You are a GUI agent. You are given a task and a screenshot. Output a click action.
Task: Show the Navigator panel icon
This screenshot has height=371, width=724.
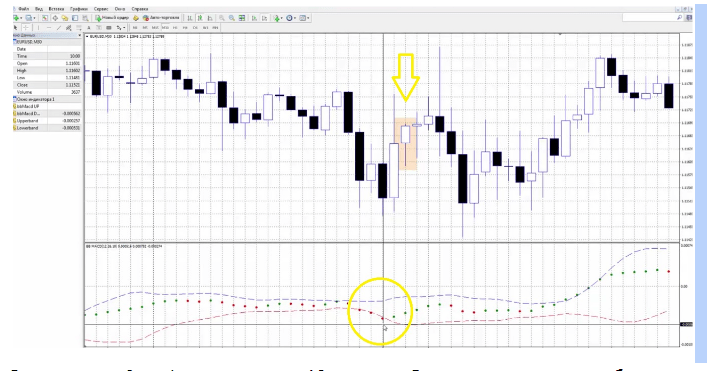point(65,18)
